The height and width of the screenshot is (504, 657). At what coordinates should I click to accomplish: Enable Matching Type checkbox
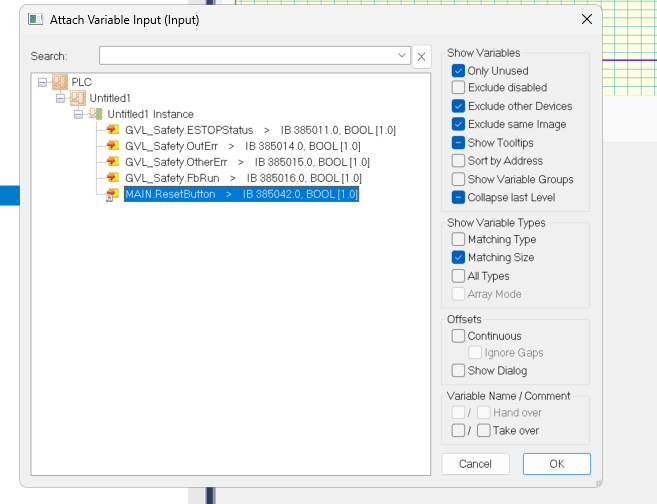coord(458,239)
